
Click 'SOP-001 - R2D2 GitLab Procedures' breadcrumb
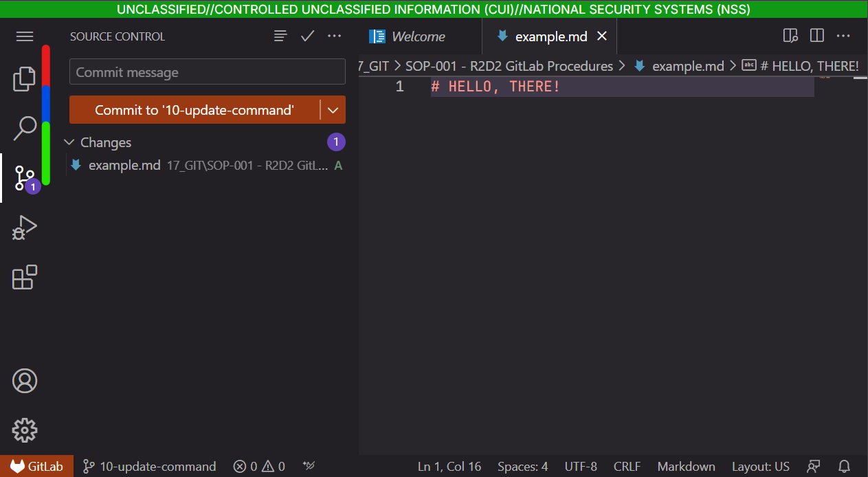tap(509, 66)
